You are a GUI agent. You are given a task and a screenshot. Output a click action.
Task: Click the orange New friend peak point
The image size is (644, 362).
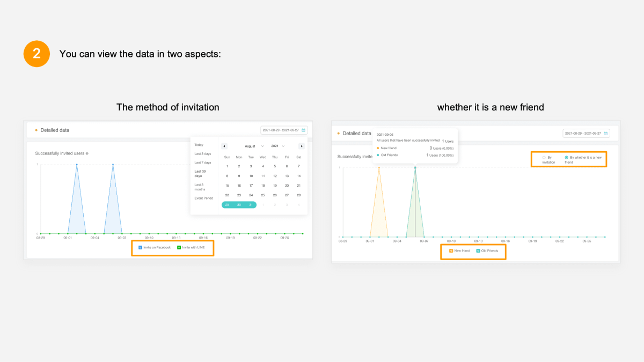coord(379,168)
